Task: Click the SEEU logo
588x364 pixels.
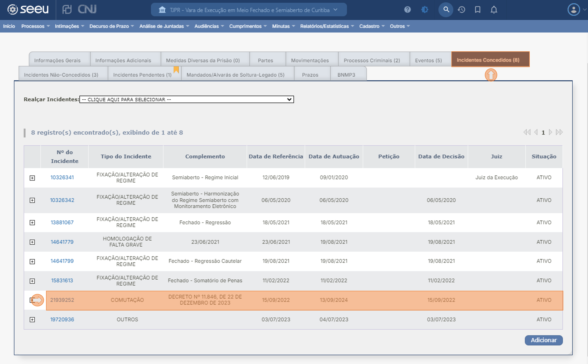Action: tap(28, 9)
